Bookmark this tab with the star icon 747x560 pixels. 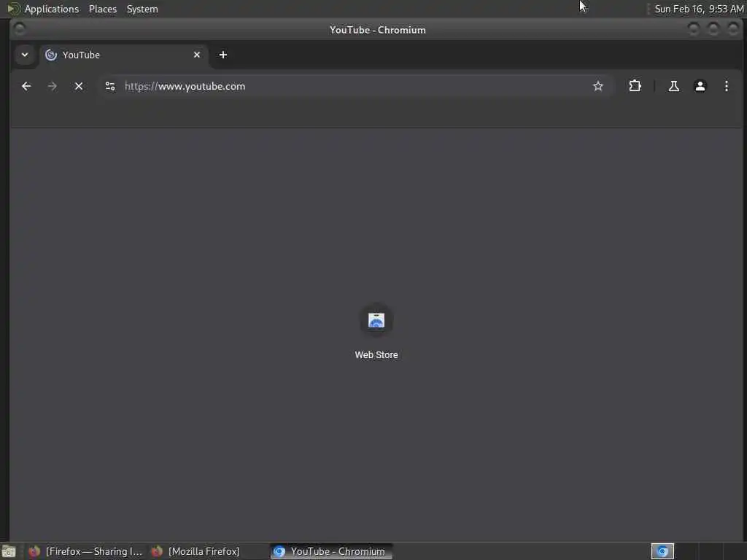[x=598, y=86]
